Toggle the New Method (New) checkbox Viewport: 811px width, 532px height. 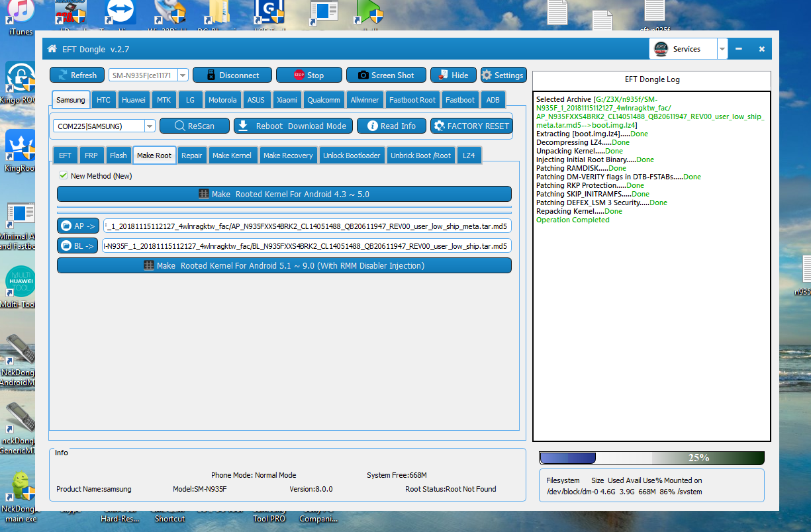coord(64,175)
